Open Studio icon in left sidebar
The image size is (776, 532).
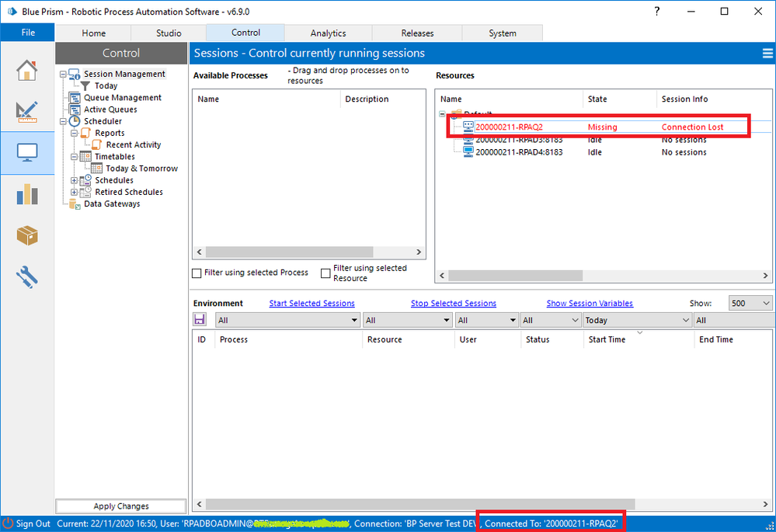point(27,111)
